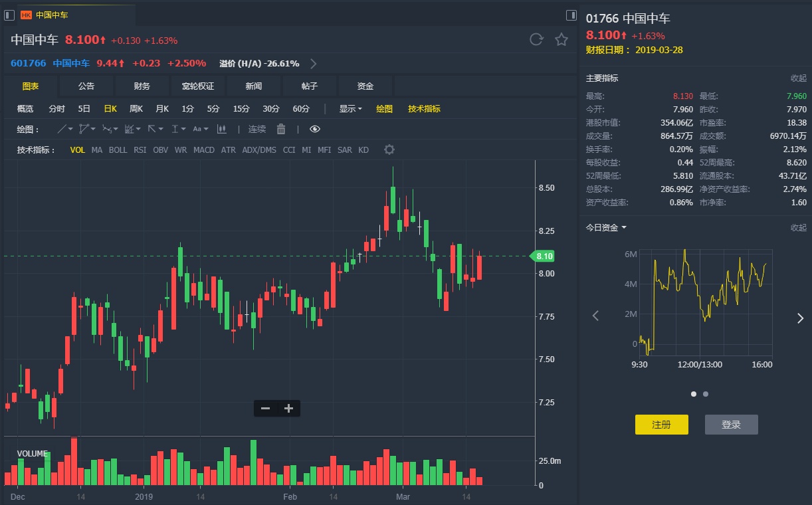Screen dimensions: 812x505
Task: Click the 注册 register button
Action: click(x=662, y=425)
